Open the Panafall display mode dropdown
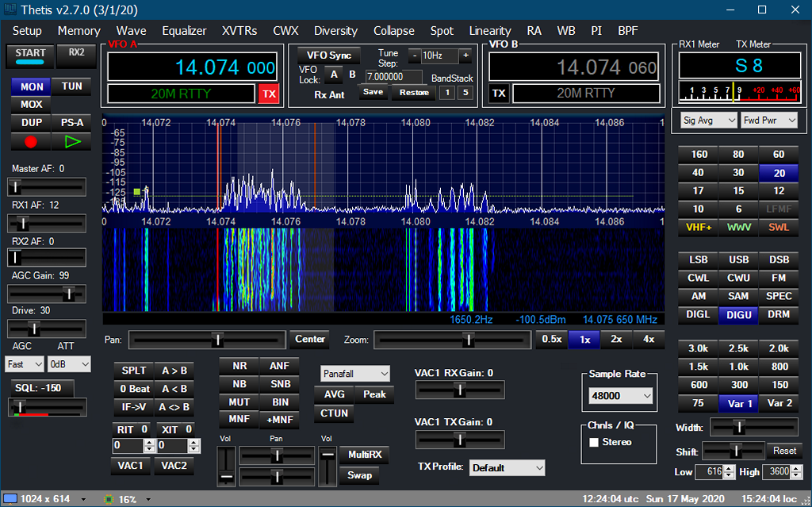The height and width of the screenshot is (507, 812). 355,373
